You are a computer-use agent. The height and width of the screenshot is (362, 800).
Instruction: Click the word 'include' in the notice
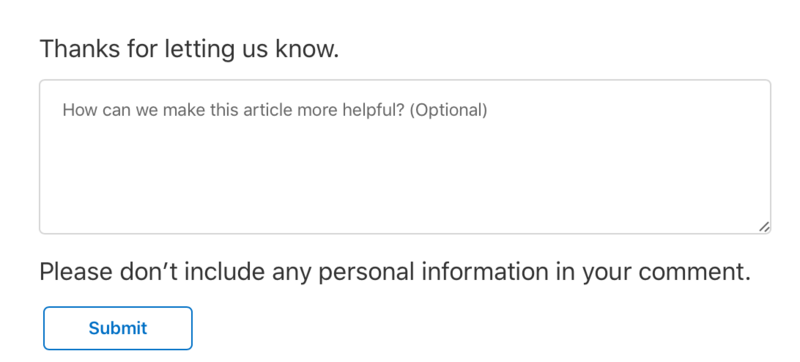[224, 272]
